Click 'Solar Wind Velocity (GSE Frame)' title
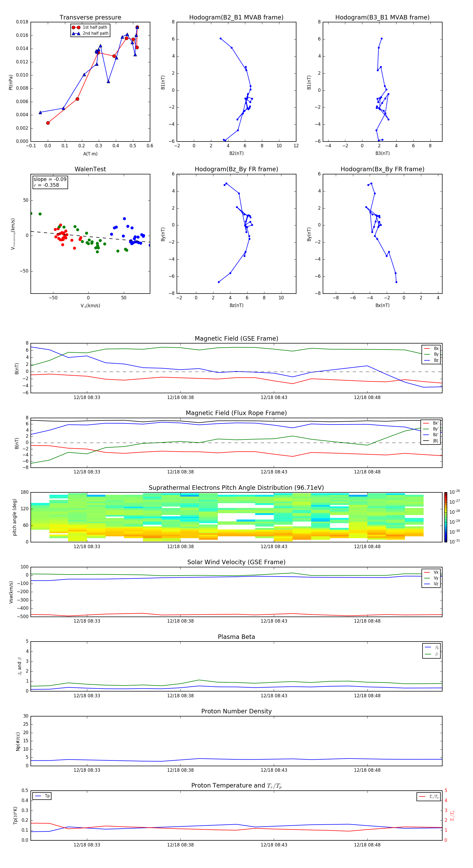Viewport: 473px width, 868px height. [236, 562]
